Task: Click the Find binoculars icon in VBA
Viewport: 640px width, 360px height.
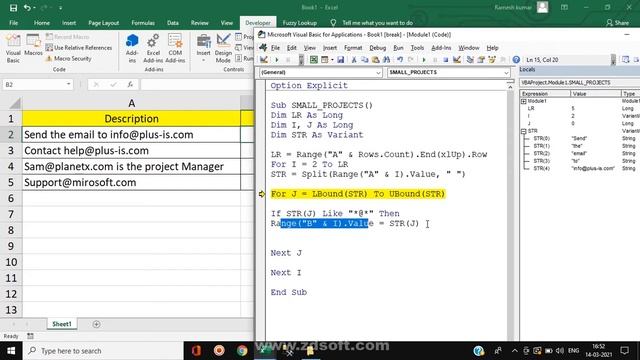Action: tap(386, 60)
